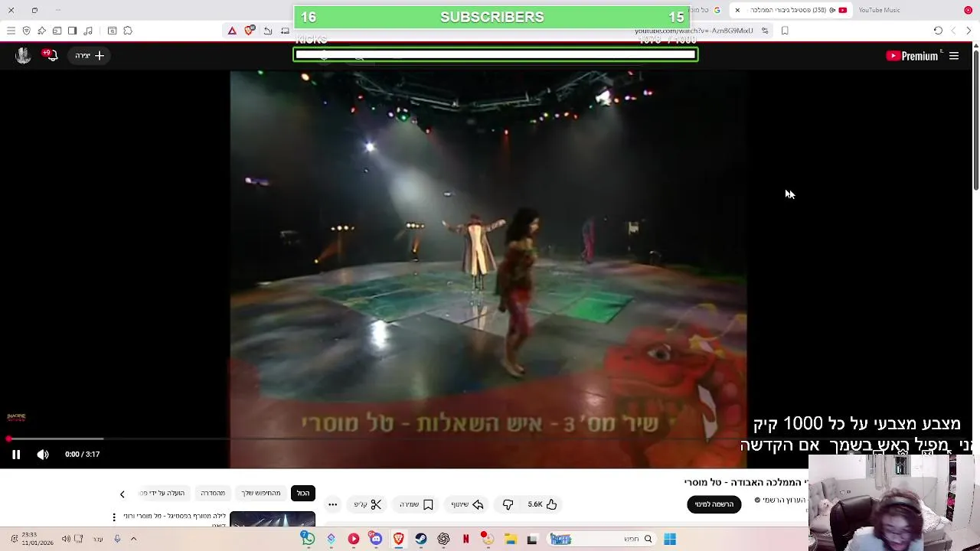Open WhatsApp from the taskbar
The width and height of the screenshot is (980, 551).
(308, 539)
